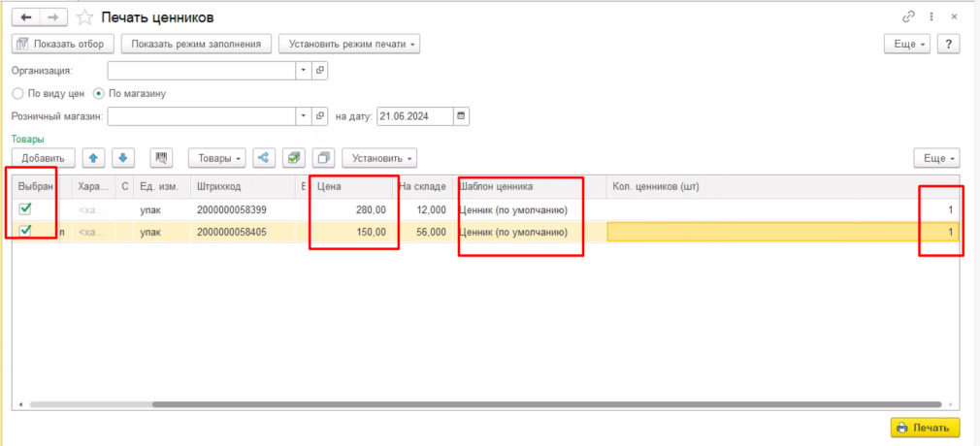Move the selected row down
The height and width of the screenshot is (446, 980).
pyautogui.click(x=122, y=158)
